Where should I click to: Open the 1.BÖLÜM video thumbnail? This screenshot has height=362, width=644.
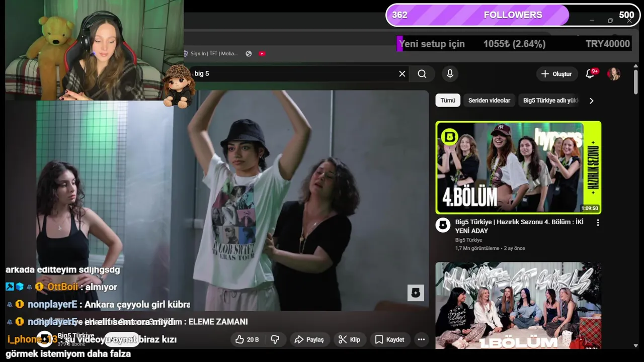[518, 306]
